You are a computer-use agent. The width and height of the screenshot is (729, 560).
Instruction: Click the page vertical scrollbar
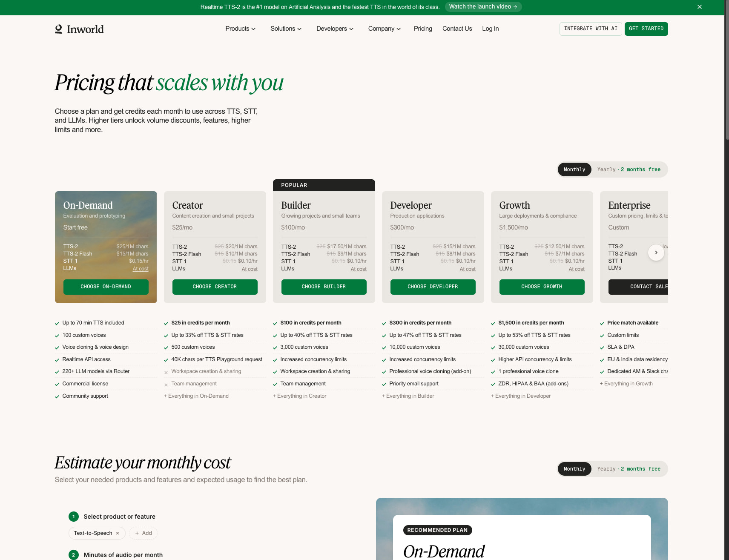pos(726,69)
